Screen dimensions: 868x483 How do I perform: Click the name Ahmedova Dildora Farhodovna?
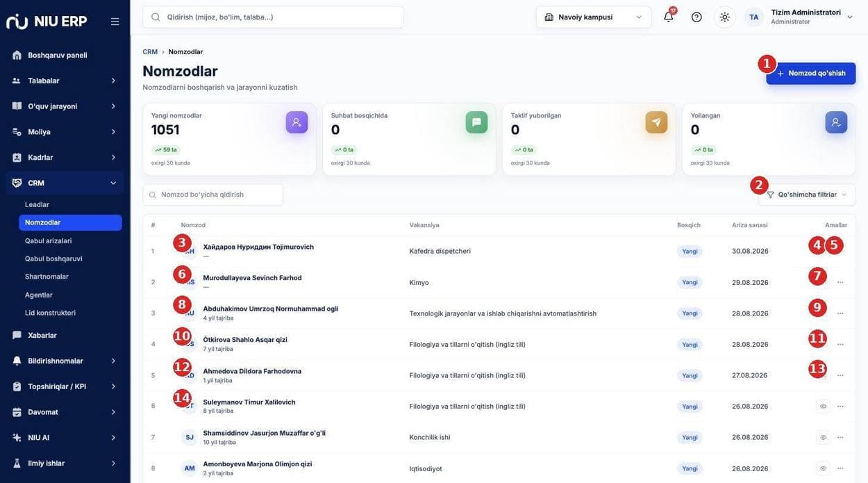pyautogui.click(x=252, y=371)
